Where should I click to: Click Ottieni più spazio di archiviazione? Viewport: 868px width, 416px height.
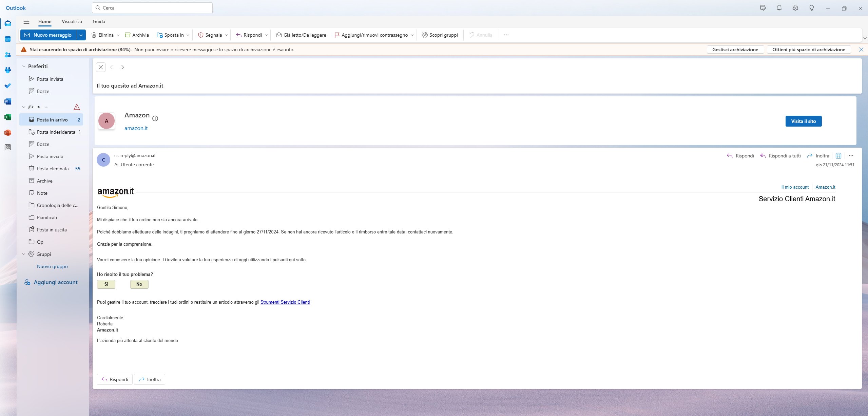[x=809, y=50]
